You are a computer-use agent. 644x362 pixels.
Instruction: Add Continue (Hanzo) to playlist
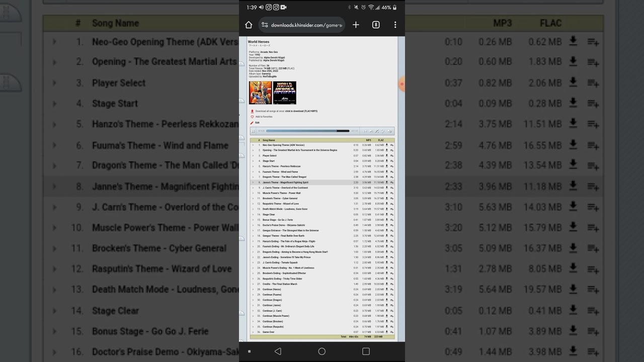392,289
